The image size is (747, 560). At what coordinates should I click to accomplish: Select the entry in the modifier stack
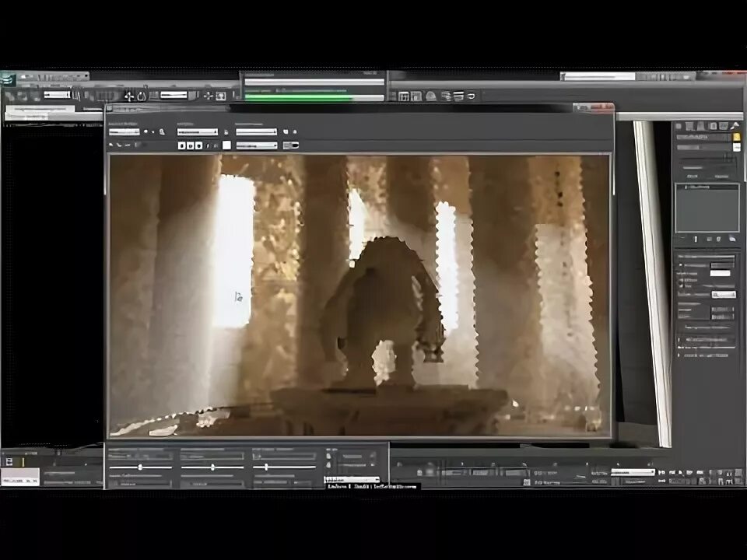click(707, 187)
